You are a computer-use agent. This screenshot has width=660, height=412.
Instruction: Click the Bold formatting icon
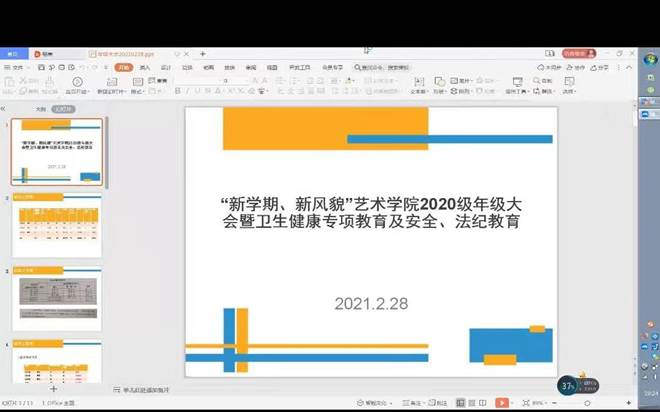[x=177, y=91]
